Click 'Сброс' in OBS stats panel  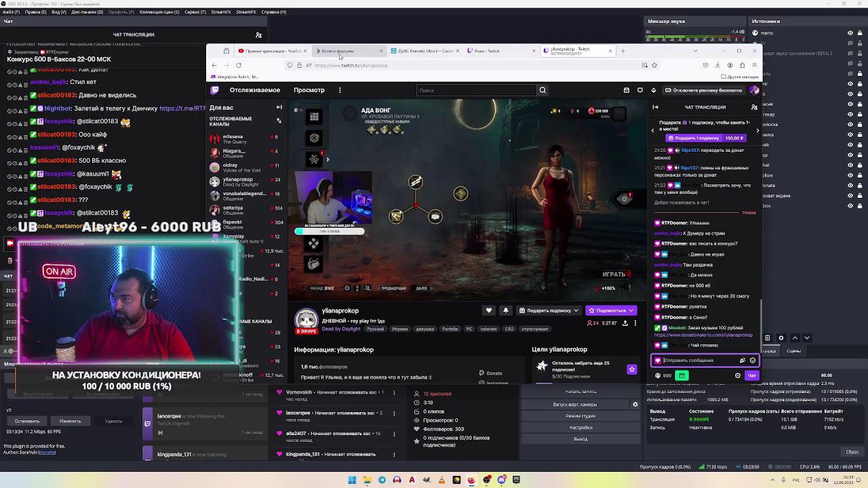[x=852, y=452]
